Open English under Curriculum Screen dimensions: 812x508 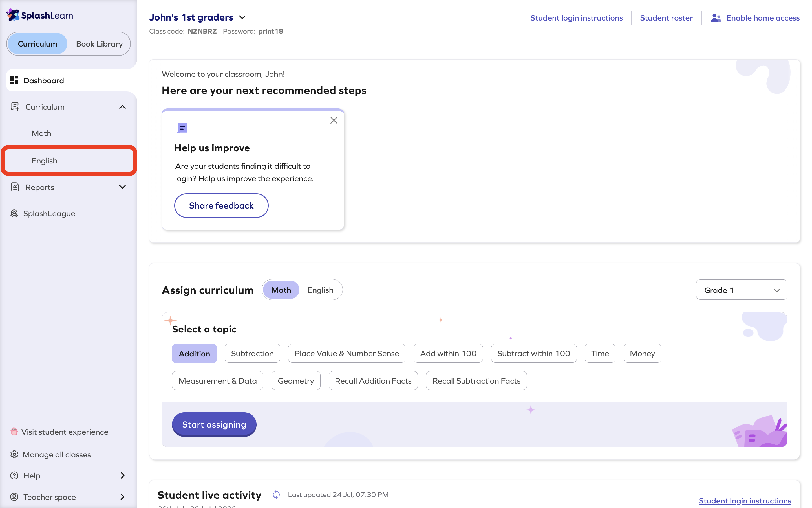69,161
